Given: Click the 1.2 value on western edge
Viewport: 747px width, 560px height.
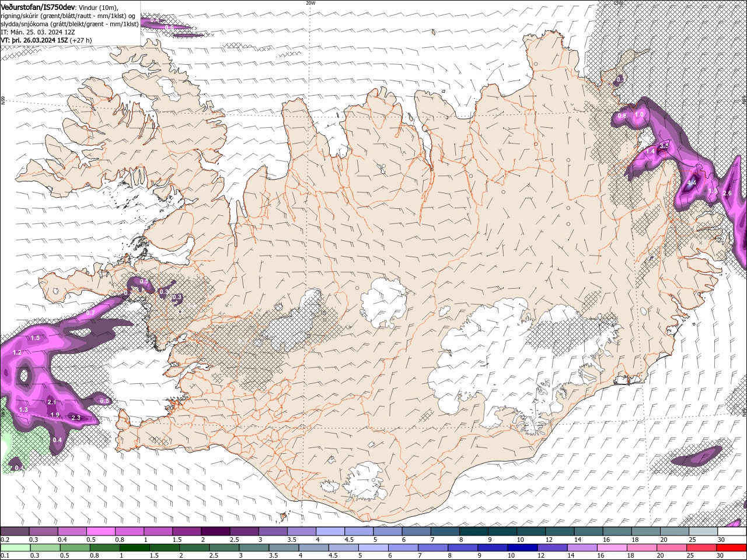Looking at the screenshot, I should click(17, 353).
